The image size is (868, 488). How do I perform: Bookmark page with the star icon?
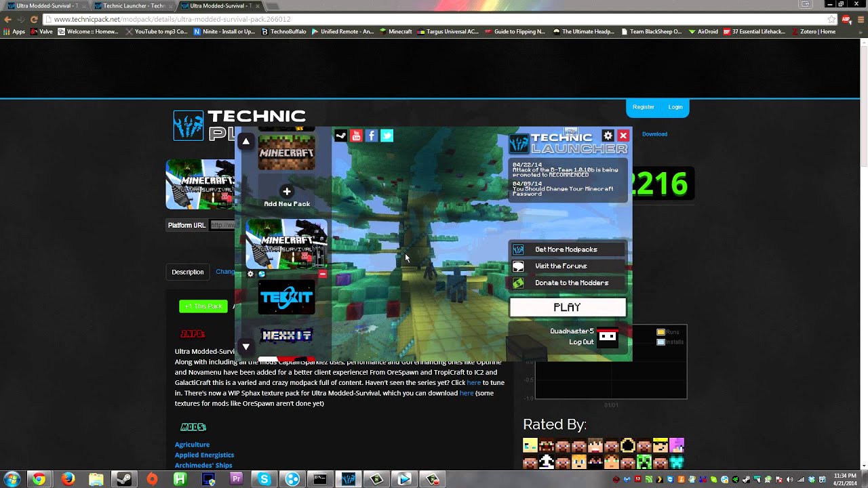click(831, 19)
